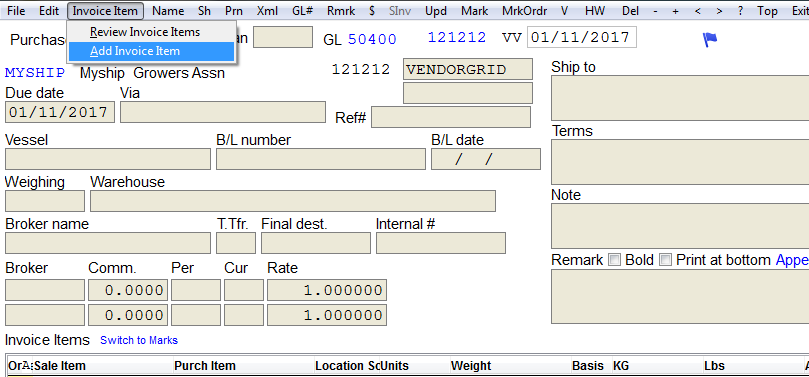809x377 pixels.
Task: Open the File menu
Action: pos(17,11)
